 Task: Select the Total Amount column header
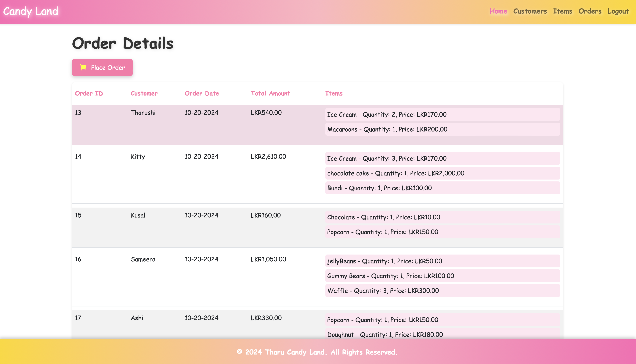(x=270, y=93)
